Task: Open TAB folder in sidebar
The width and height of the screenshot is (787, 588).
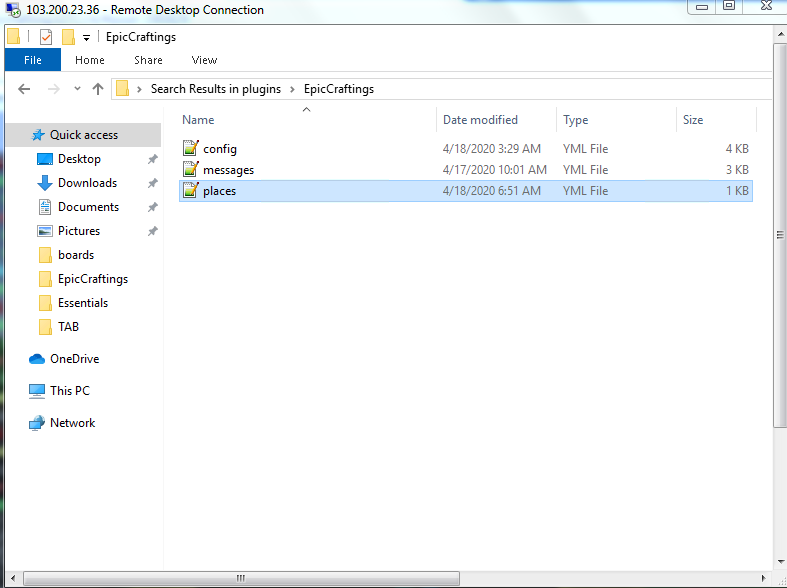Action: click(x=68, y=327)
